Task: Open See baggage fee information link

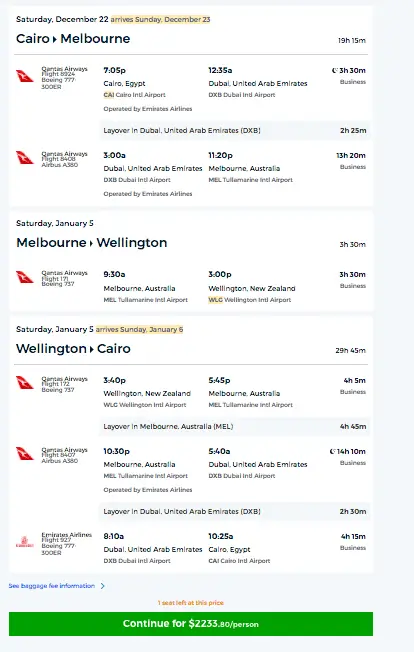Action: tap(52, 586)
